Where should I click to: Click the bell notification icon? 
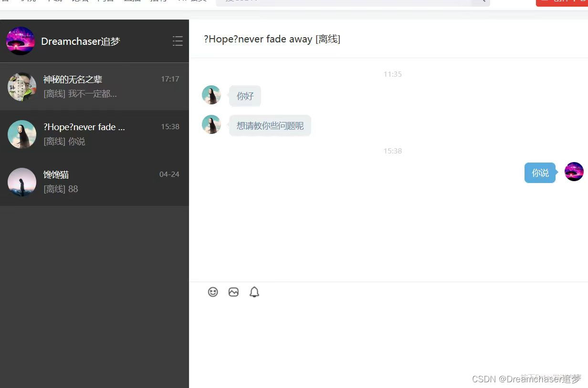(x=254, y=292)
